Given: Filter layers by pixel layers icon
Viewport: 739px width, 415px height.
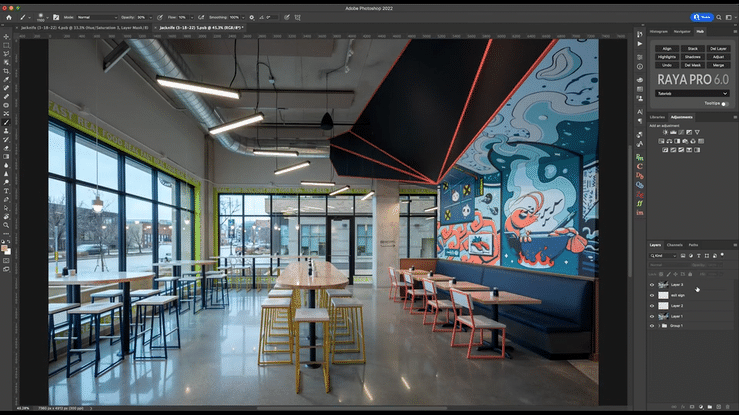Looking at the screenshot, I should (683, 256).
